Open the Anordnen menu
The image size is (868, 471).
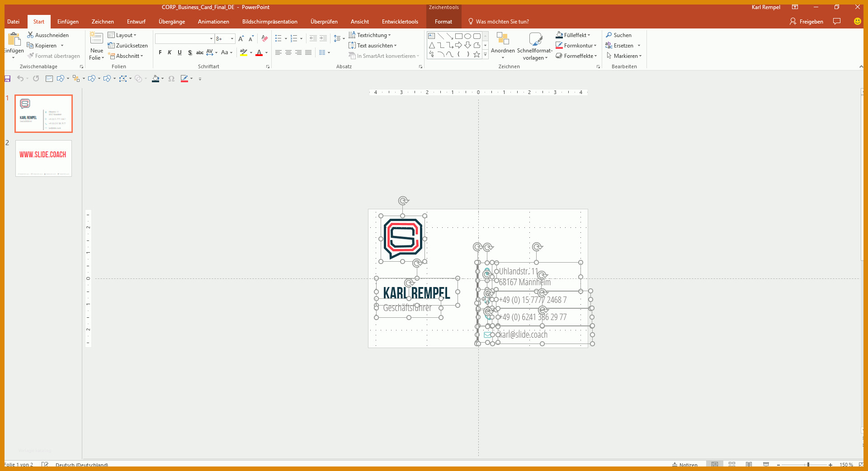click(503, 46)
